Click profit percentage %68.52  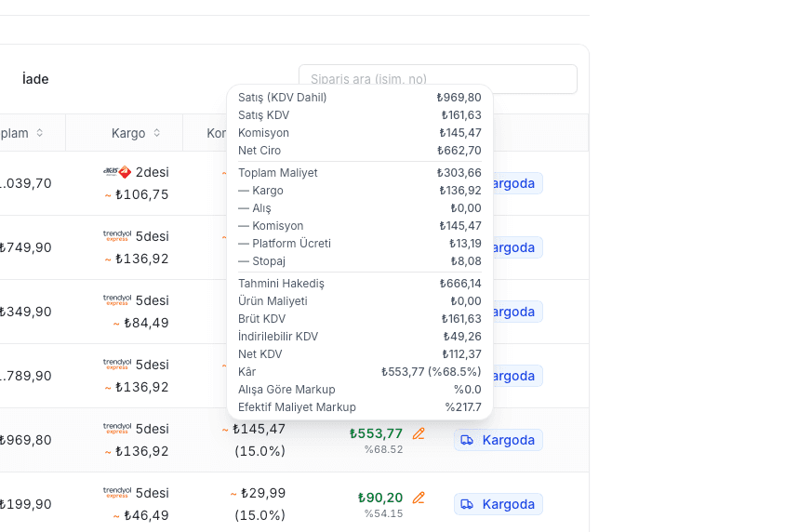tap(383, 449)
